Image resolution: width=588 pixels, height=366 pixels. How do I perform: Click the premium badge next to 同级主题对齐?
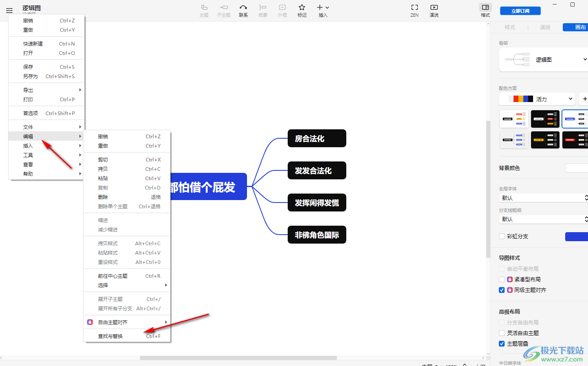pos(509,290)
